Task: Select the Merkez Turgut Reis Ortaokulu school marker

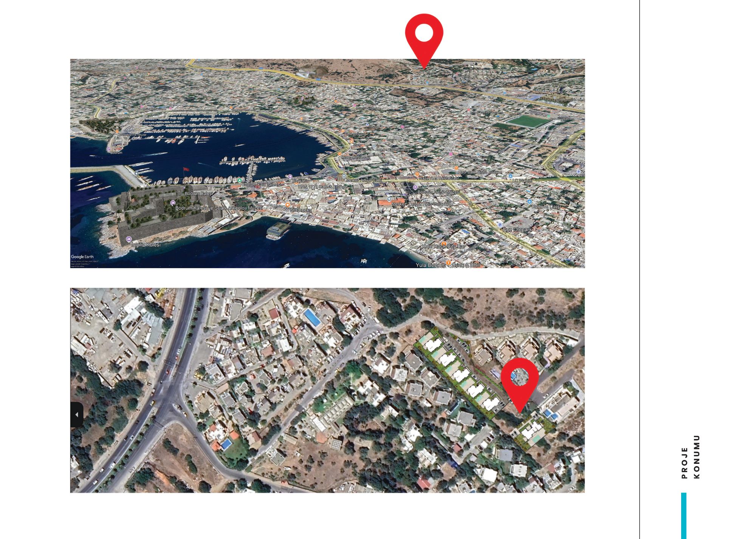Action: pyautogui.click(x=389, y=199)
